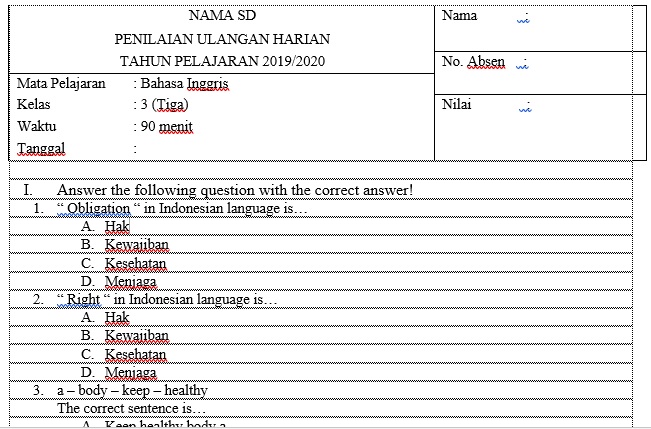651x429 pixels.
Task: Click 'TAHUN PELAJARAN 2019/2020' line
Action: coord(222,61)
